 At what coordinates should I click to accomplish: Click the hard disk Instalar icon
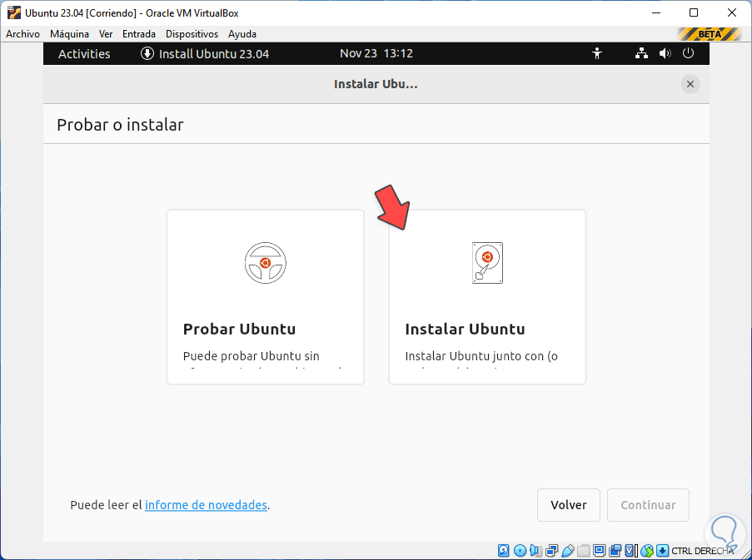[x=487, y=263]
